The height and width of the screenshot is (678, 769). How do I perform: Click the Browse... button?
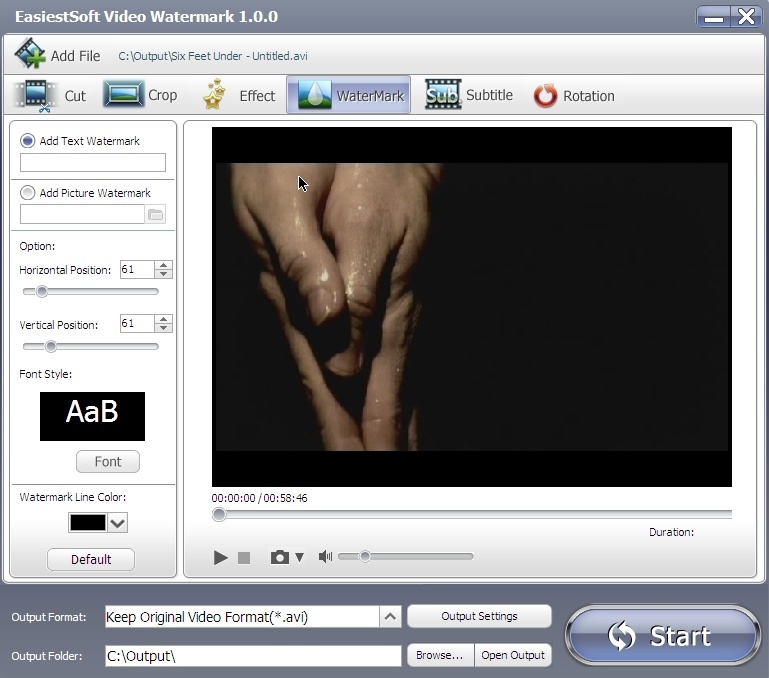(439, 655)
